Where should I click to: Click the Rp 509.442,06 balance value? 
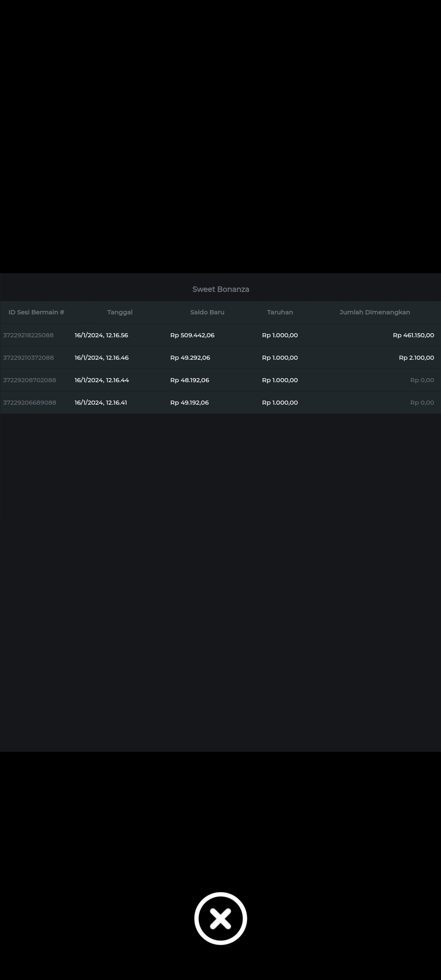coord(192,335)
